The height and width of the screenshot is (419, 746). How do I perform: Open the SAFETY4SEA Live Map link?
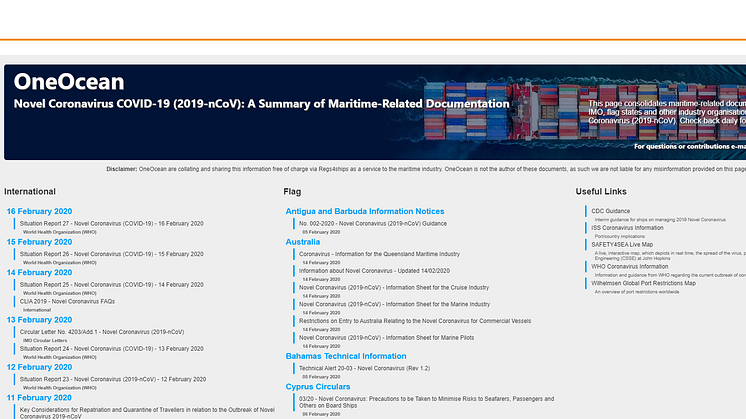(x=622, y=244)
